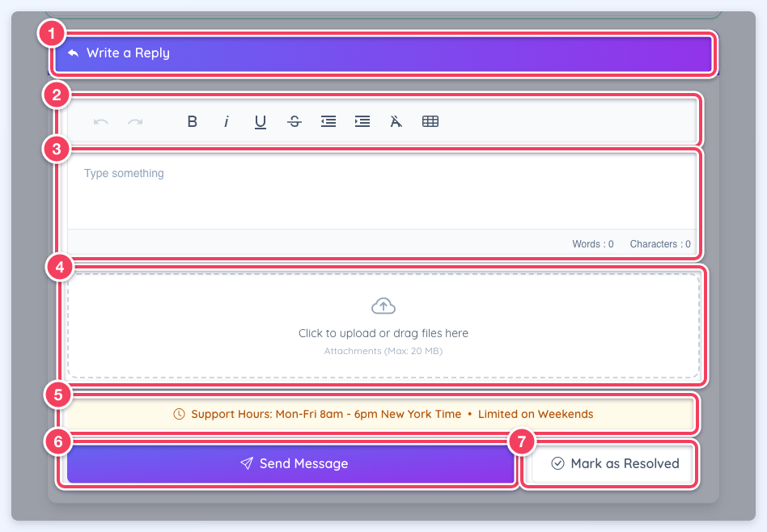Toggle Underline formatting

point(261,122)
